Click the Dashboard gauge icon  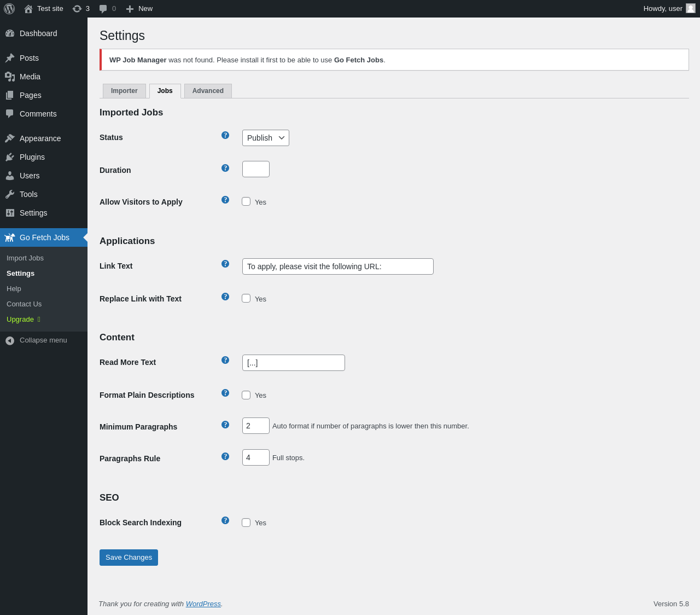(10, 33)
